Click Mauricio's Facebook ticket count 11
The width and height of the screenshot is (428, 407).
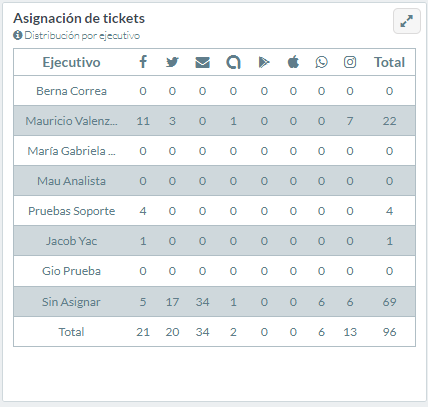click(143, 121)
